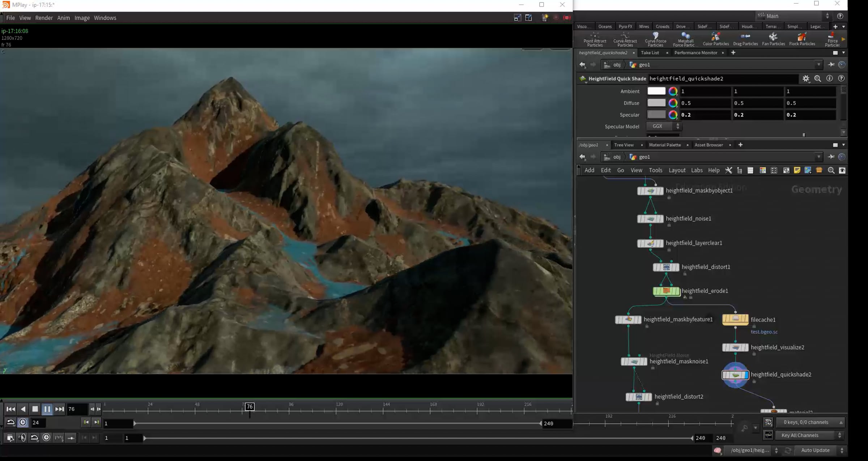Screen dimensions: 868x461
Task: Click the test.bgeo.sc file link
Action: [x=764, y=332]
